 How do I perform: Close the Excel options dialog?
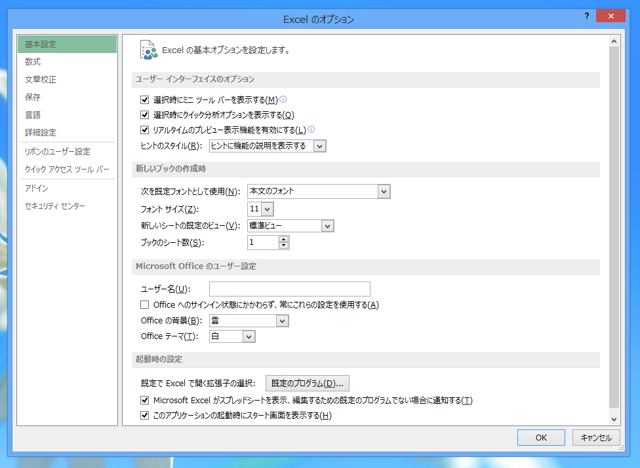tap(611, 16)
